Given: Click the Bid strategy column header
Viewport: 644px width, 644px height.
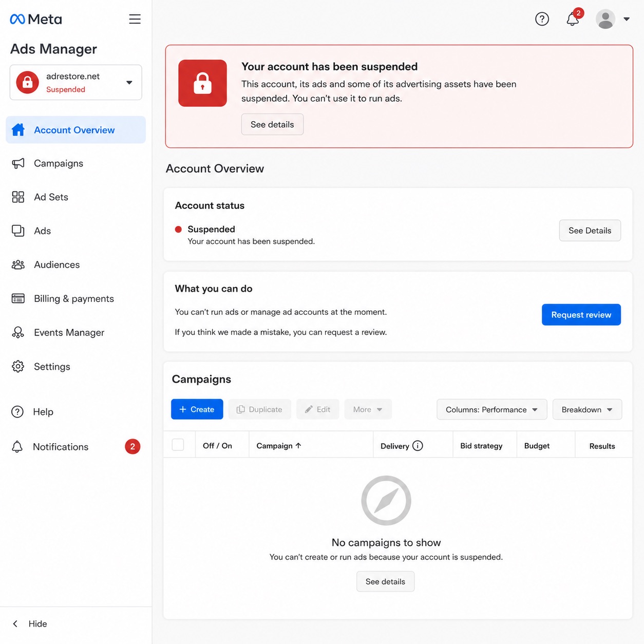Looking at the screenshot, I should point(481,446).
